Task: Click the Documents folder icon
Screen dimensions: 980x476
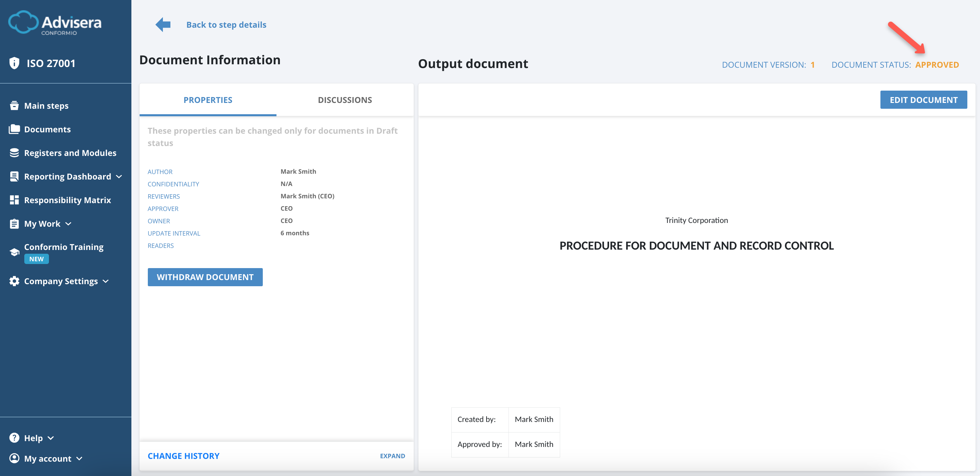Action: tap(14, 129)
